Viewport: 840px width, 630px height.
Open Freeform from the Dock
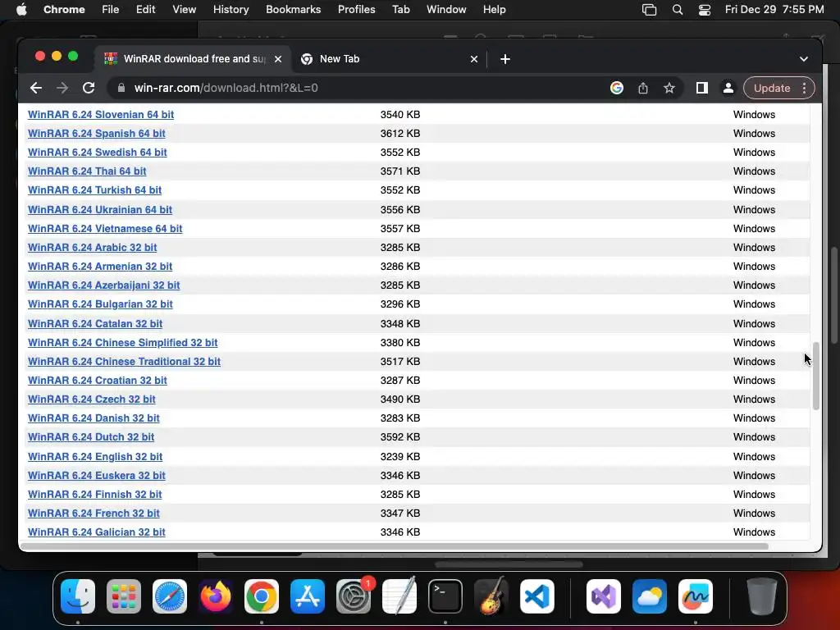[696, 596]
